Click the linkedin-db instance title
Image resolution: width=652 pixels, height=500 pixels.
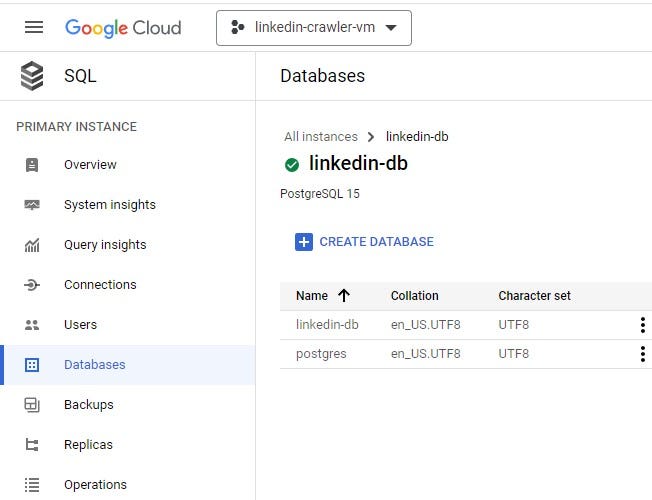358,163
